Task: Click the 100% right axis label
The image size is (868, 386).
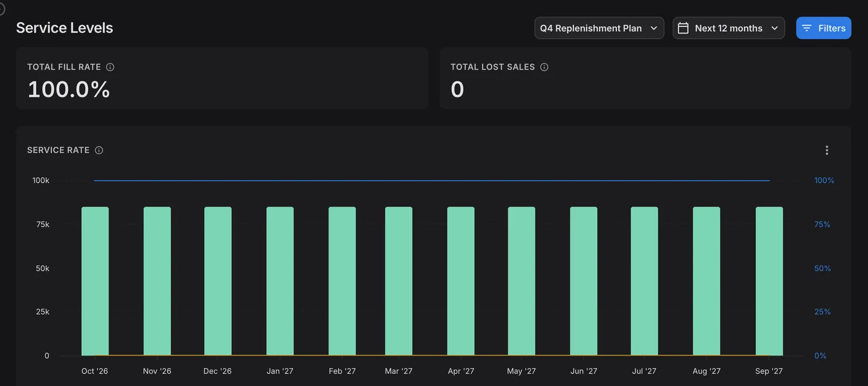Action: pyautogui.click(x=824, y=181)
